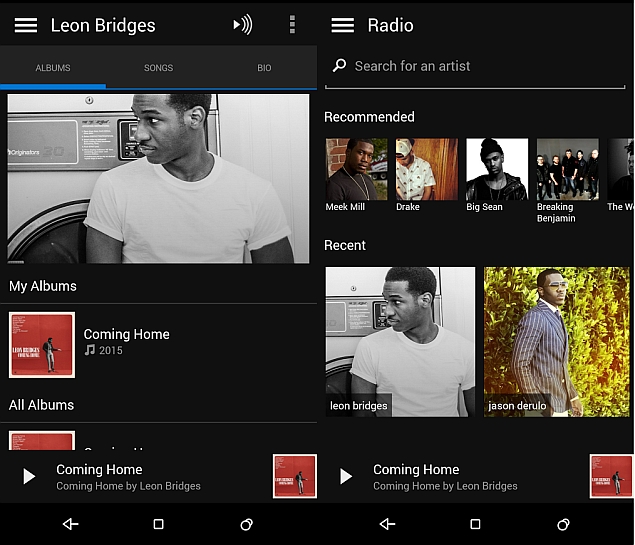Tap Android recents circle on left screen
Image resolution: width=635 pixels, height=545 pixels.
(247, 524)
